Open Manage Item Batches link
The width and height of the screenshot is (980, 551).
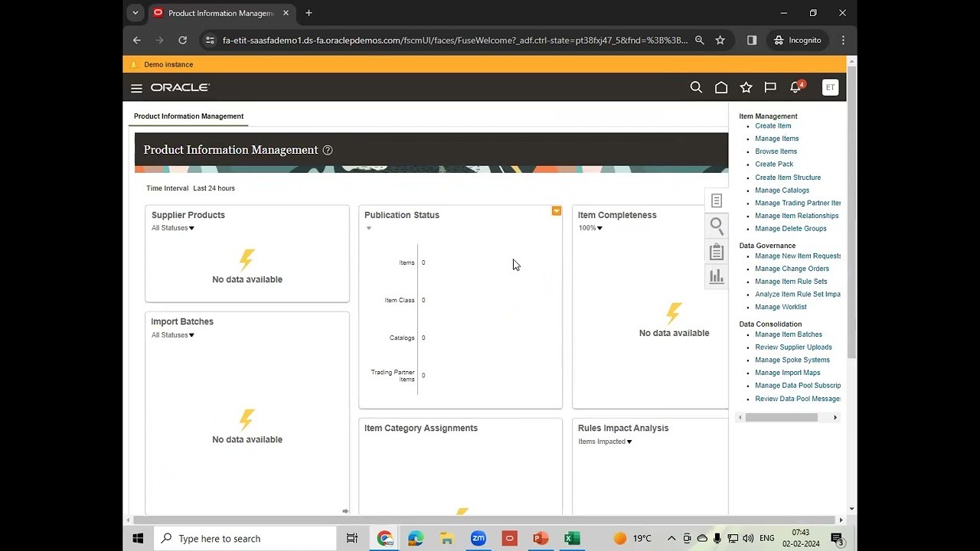click(x=789, y=334)
